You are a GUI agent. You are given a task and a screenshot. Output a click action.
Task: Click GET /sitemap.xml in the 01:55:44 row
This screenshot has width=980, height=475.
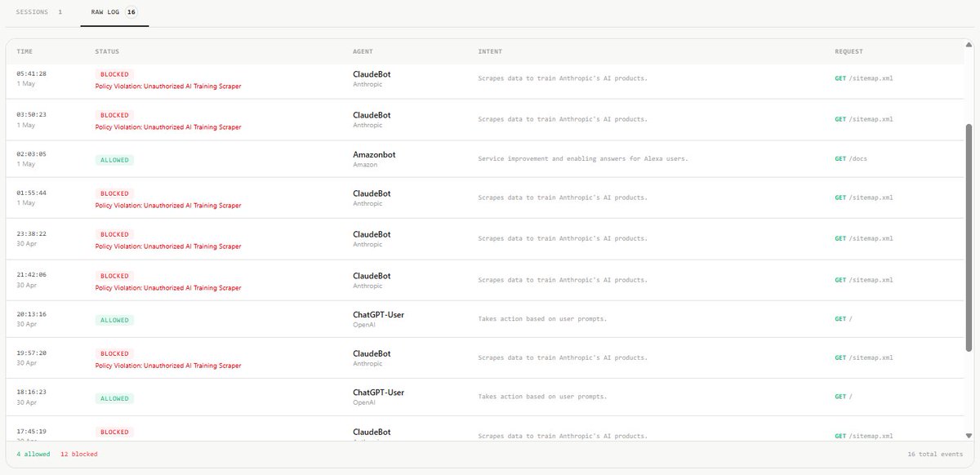pyautogui.click(x=864, y=198)
